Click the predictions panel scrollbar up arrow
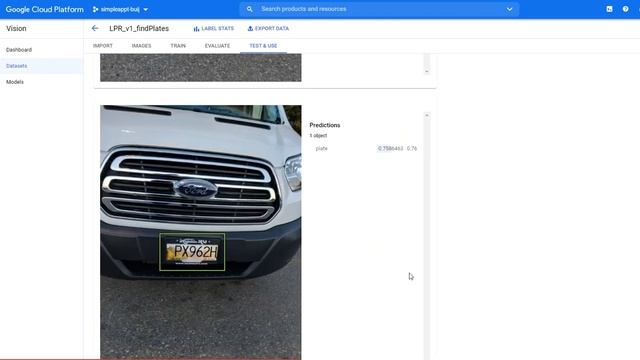 [x=427, y=116]
